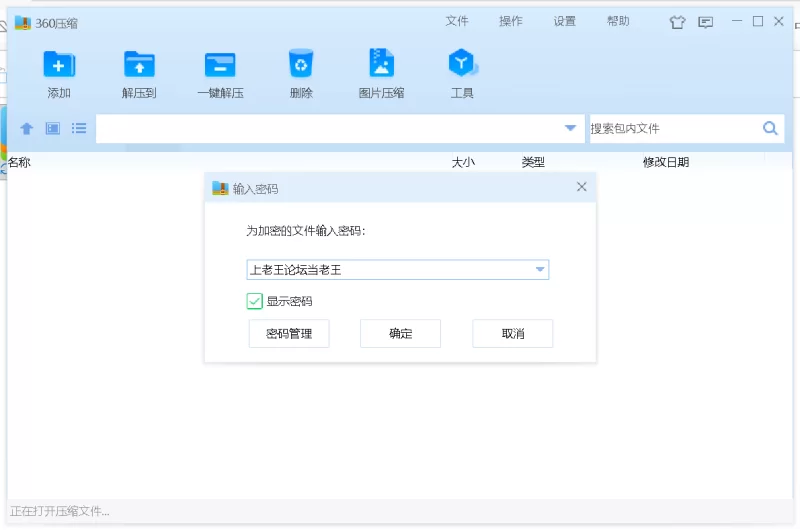Switch to list view icon
The width and height of the screenshot is (800, 530).
click(x=79, y=129)
